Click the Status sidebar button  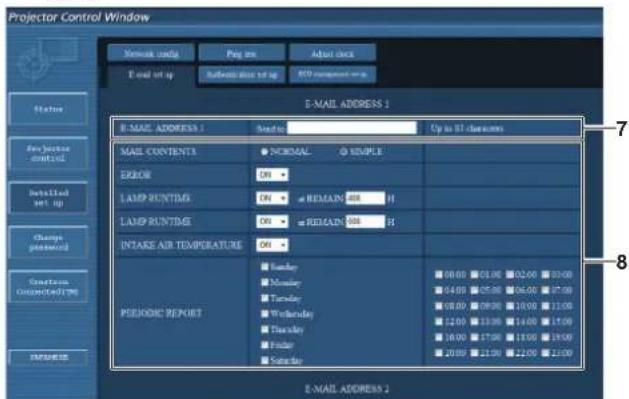[48, 109]
